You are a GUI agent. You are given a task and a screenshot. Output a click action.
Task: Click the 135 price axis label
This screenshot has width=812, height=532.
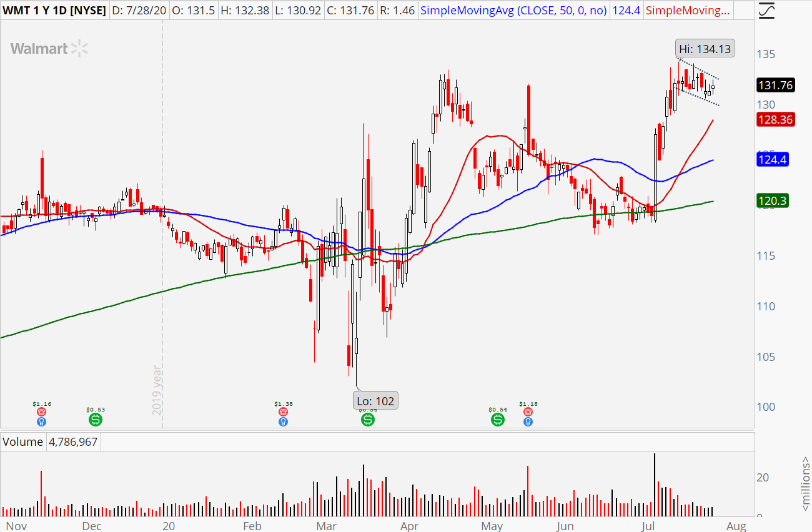[768, 54]
